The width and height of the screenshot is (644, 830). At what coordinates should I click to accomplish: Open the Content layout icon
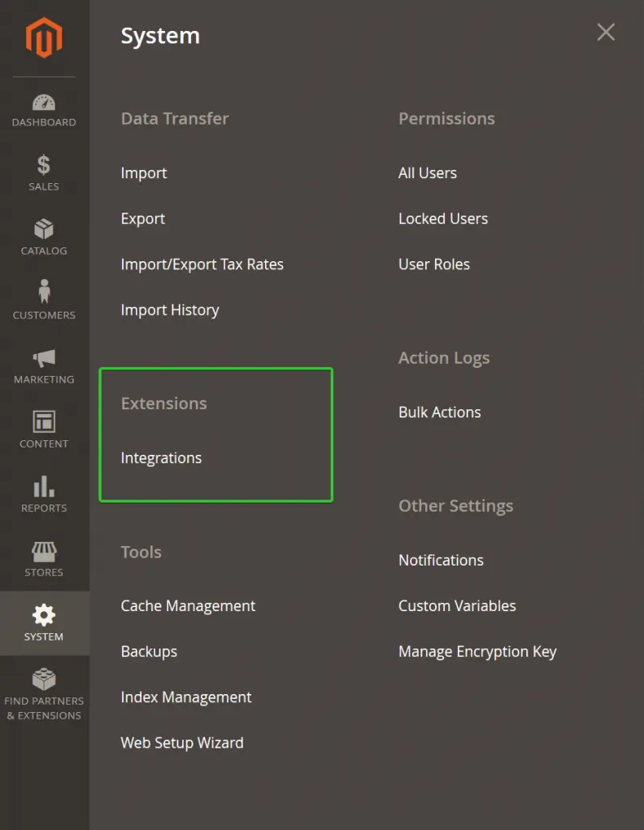(x=44, y=422)
